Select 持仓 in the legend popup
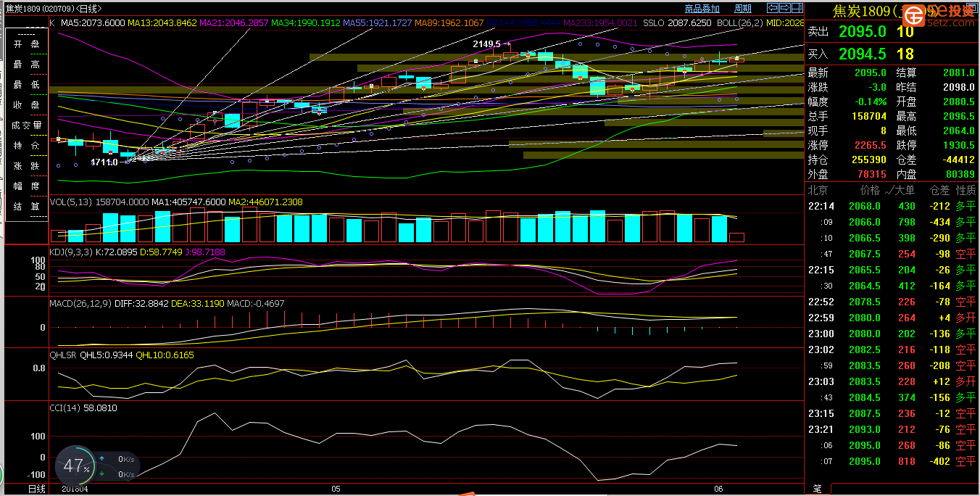 tap(27, 146)
